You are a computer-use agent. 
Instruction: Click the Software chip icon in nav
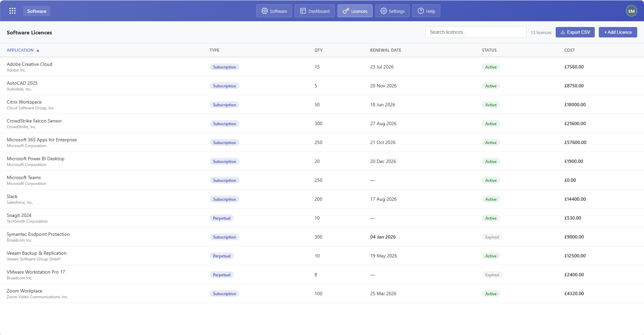(265, 11)
